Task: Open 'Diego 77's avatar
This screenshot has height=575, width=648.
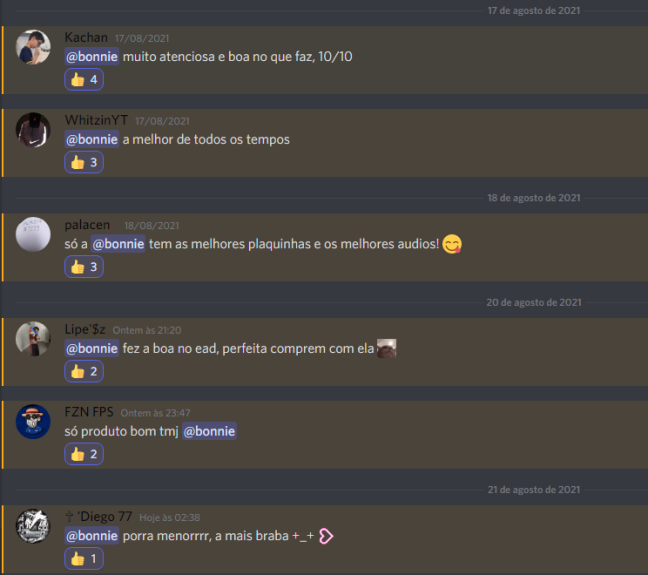Action: tap(33, 526)
